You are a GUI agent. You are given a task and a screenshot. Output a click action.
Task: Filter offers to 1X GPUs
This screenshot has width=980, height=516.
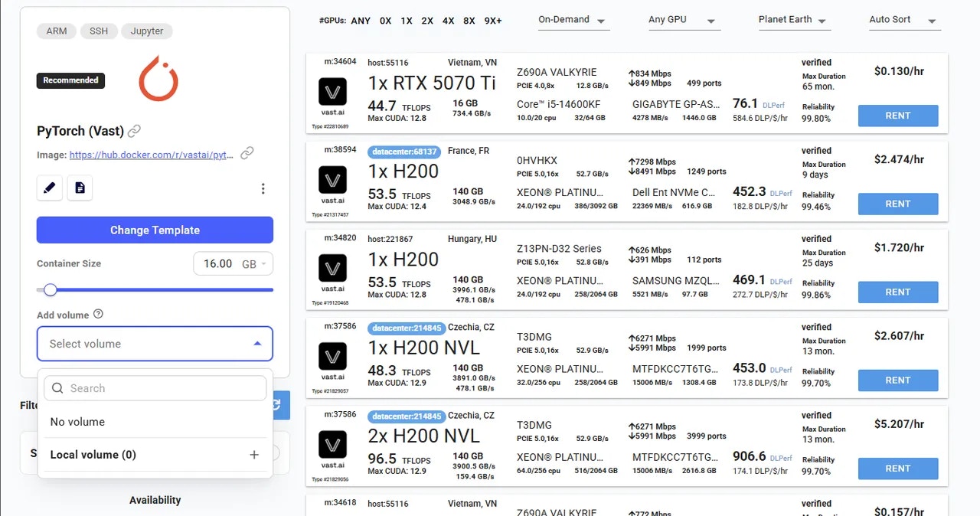point(407,21)
